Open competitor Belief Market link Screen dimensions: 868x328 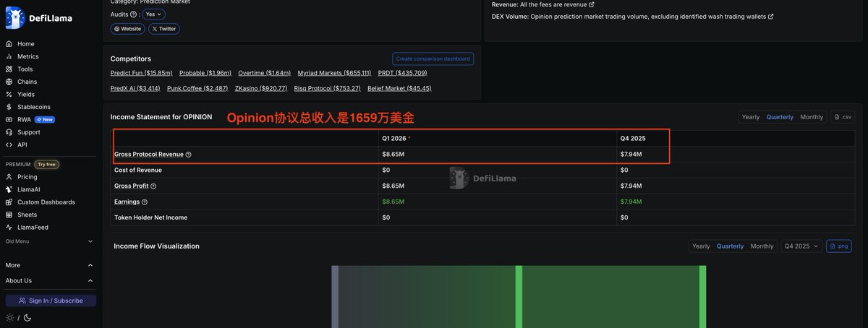click(x=399, y=88)
